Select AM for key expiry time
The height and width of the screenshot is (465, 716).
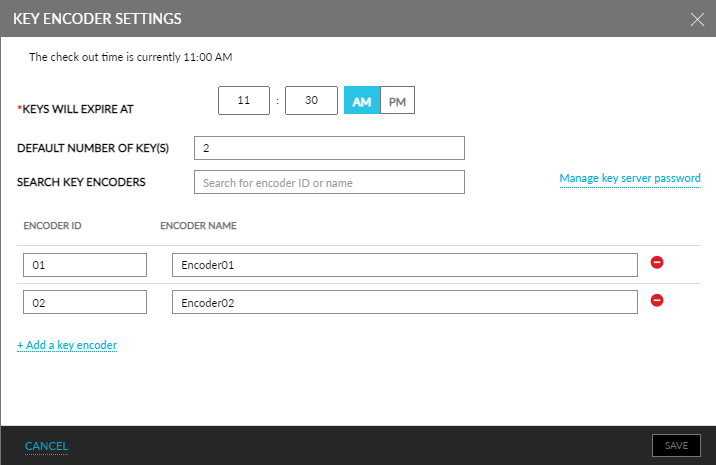(362, 100)
